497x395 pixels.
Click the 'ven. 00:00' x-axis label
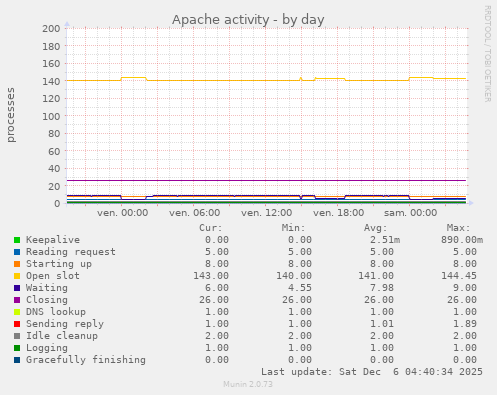(122, 213)
